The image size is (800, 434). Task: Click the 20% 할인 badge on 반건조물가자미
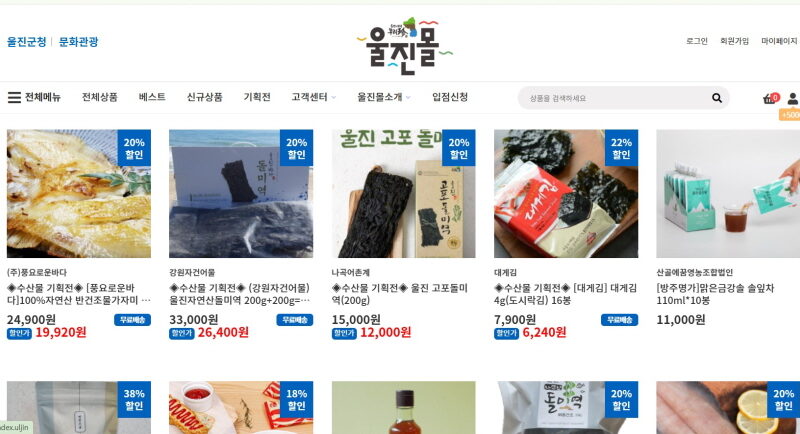134,148
